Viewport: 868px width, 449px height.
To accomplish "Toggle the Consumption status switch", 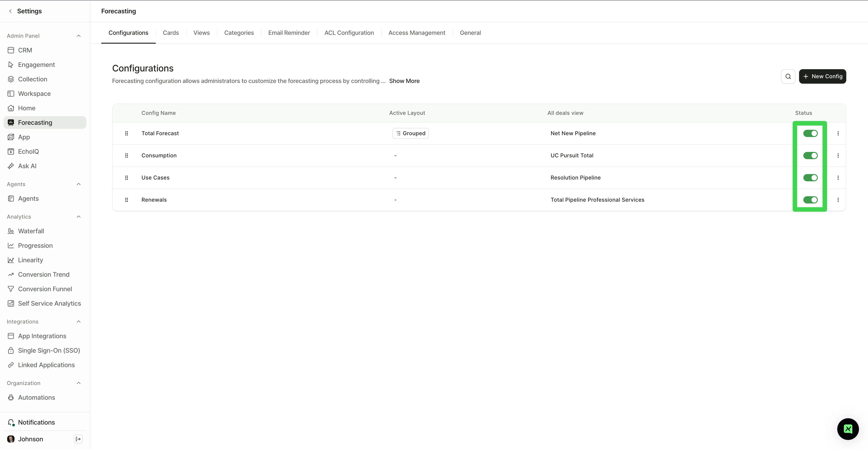I will [x=810, y=156].
